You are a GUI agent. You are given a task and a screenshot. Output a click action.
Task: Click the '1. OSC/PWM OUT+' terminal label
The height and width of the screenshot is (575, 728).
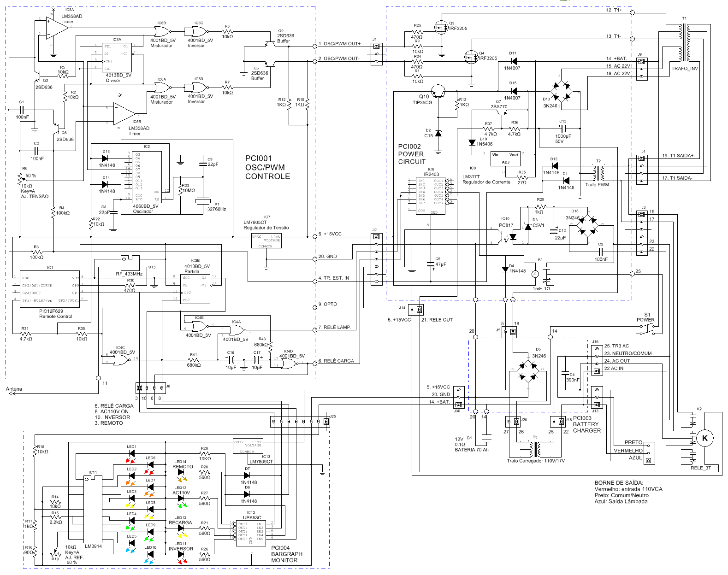(339, 44)
